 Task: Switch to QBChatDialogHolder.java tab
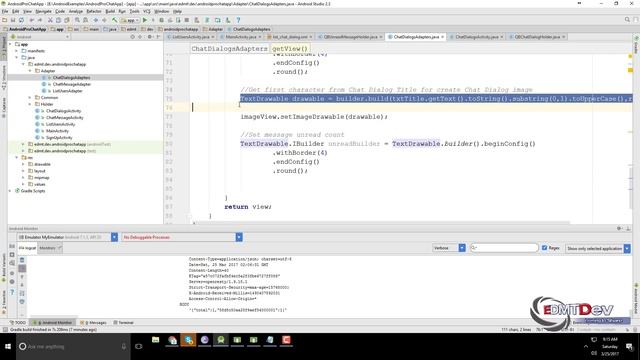tap(537, 37)
